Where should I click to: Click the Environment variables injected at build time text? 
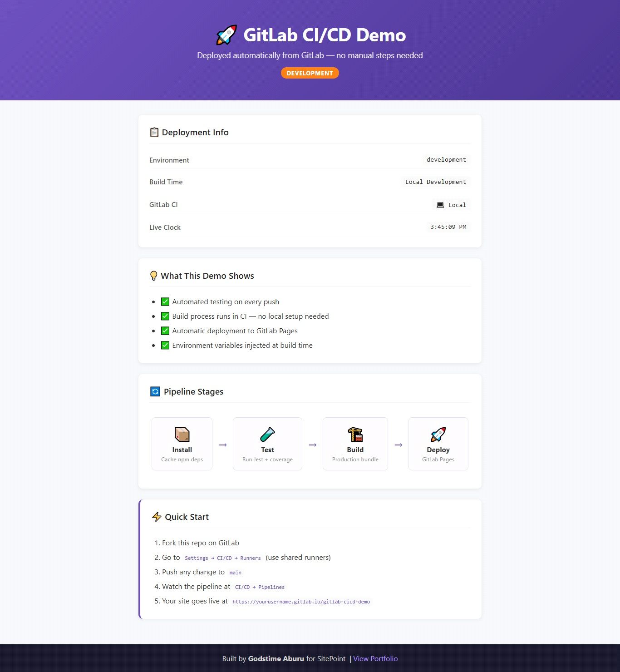pos(242,345)
